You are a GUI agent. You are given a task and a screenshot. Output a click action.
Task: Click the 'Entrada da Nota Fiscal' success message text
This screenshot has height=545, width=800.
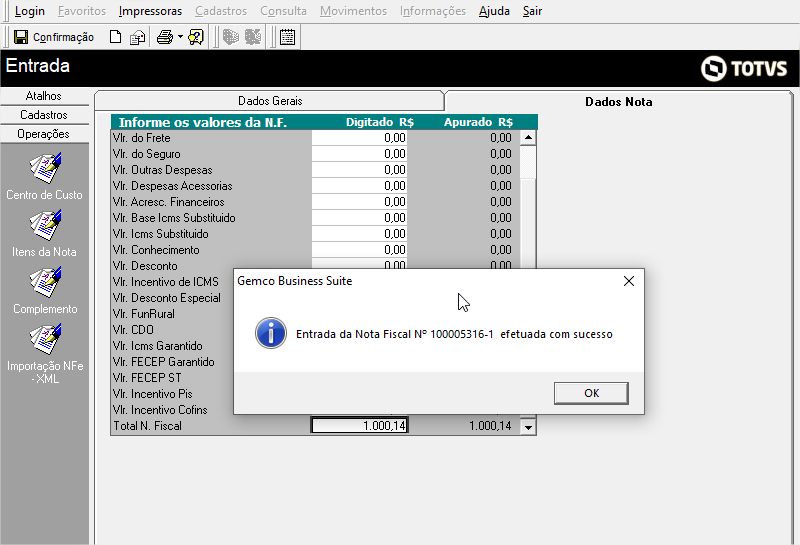(x=454, y=334)
